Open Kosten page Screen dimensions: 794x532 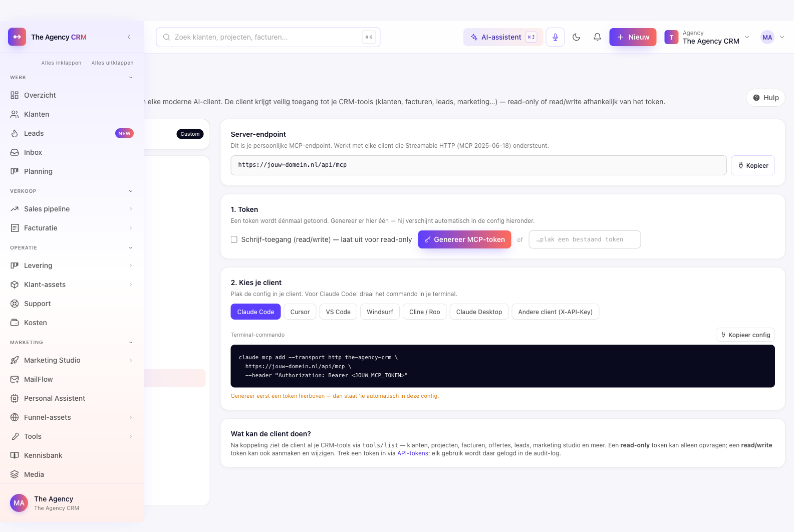(72, 323)
